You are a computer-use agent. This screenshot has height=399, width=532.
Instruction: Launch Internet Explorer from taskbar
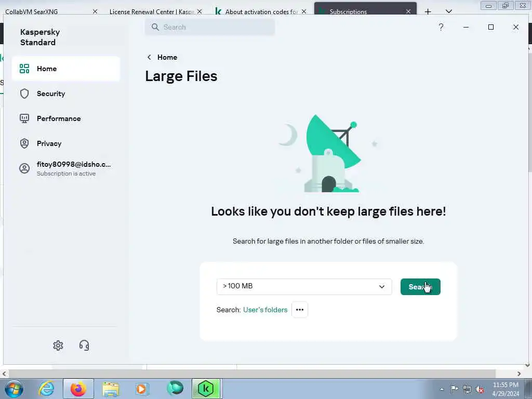[46, 389]
